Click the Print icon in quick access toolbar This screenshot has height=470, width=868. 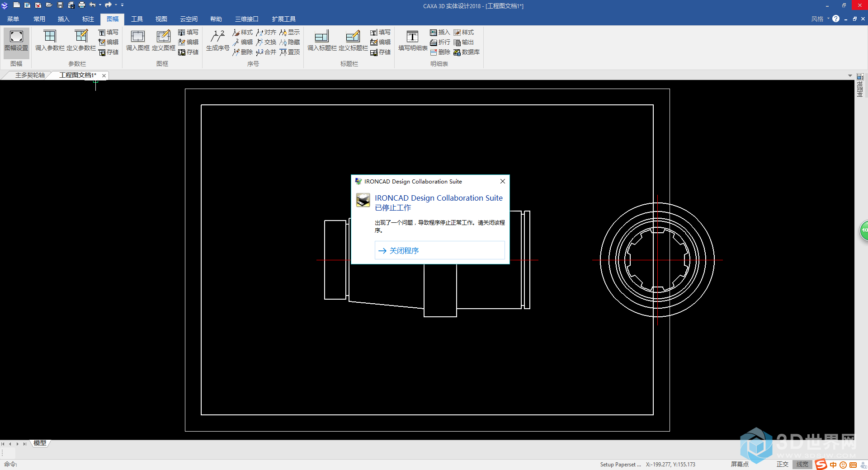82,5
